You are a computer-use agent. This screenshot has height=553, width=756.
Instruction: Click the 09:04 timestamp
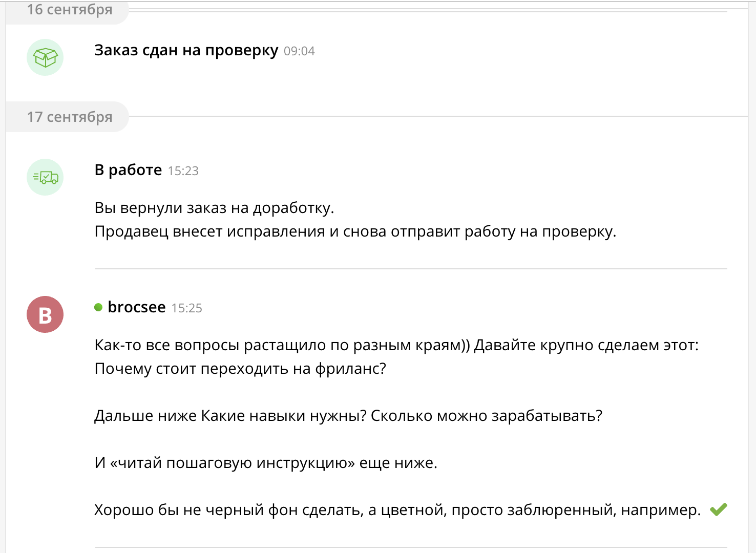pos(299,51)
